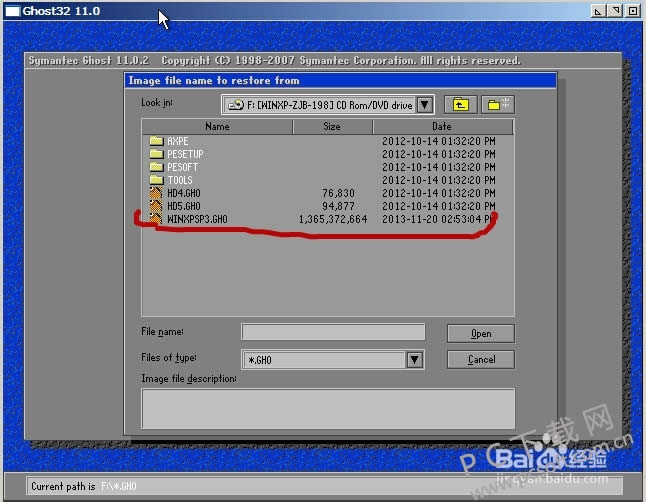Viewport: 646px width, 502px height.
Task: Expand the Files of type dropdown
Action: pos(415,359)
